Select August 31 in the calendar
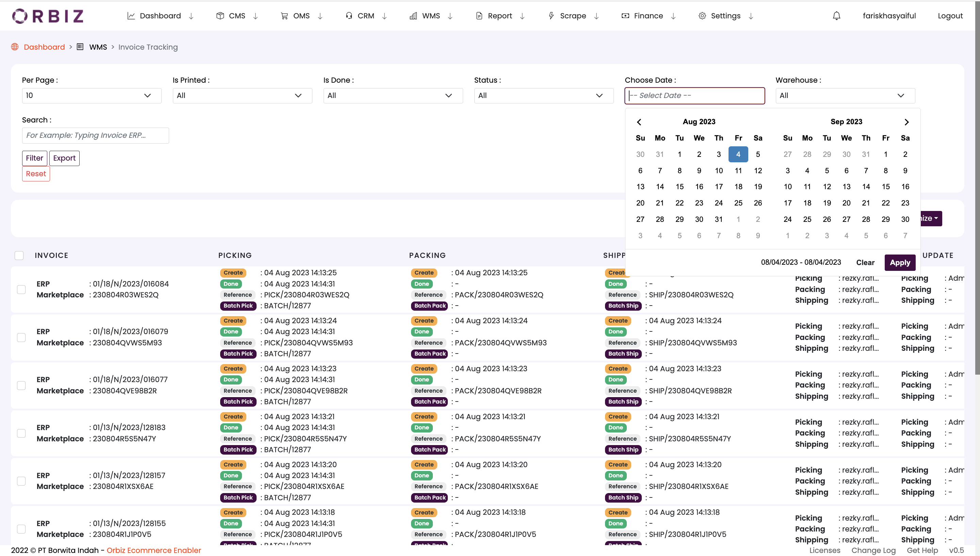 click(x=718, y=219)
